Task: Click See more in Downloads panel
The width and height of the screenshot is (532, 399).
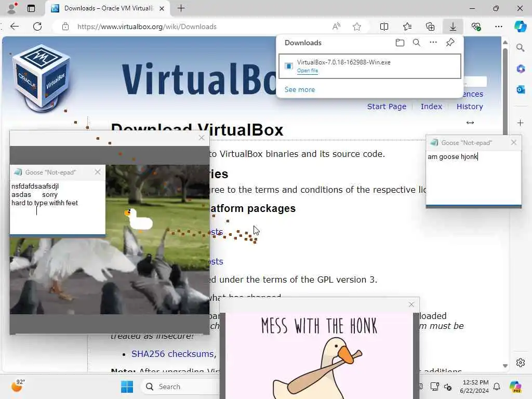Action: point(300,89)
